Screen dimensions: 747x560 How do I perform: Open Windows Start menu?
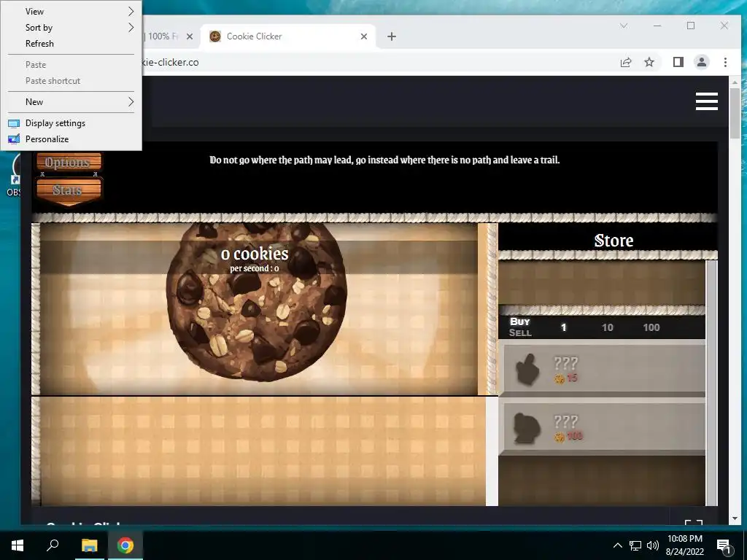tap(18, 545)
